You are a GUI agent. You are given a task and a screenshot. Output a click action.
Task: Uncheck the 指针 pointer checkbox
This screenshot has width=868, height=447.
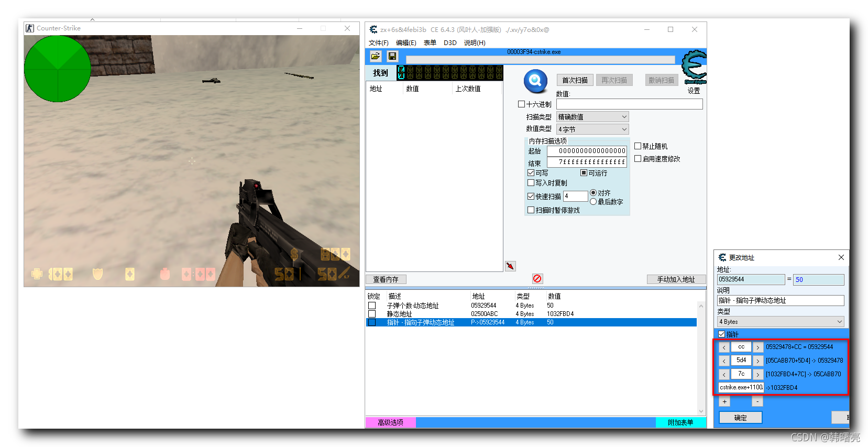[x=721, y=334]
